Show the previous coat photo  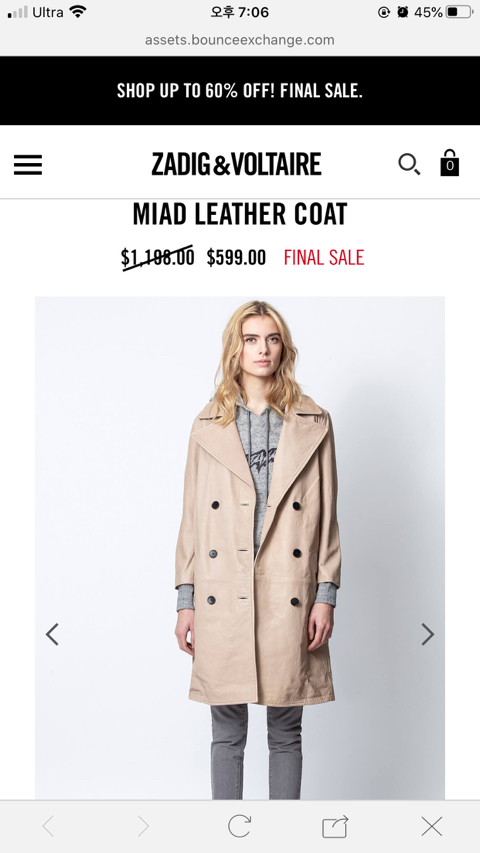pos(52,634)
